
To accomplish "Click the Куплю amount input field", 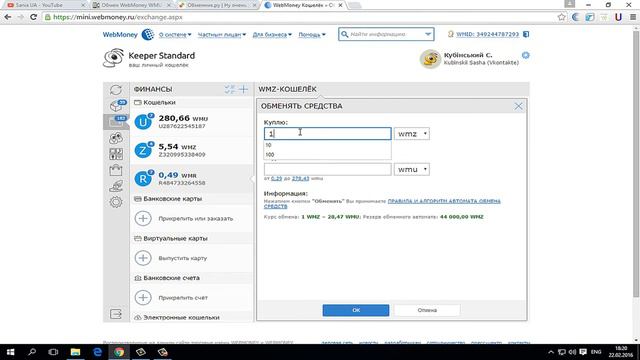I will 327,133.
